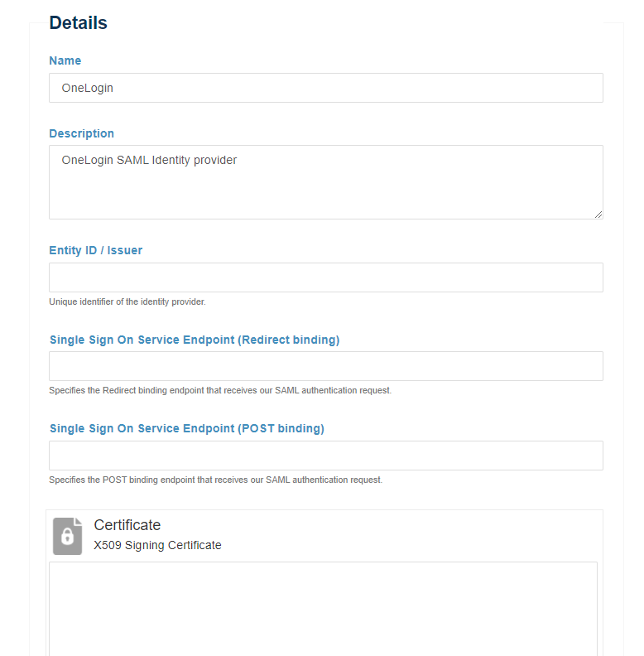Viewport: 644px width, 656px height.
Task: Click the Name input containing OneLogin
Action: pyautogui.click(x=325, y=88)
